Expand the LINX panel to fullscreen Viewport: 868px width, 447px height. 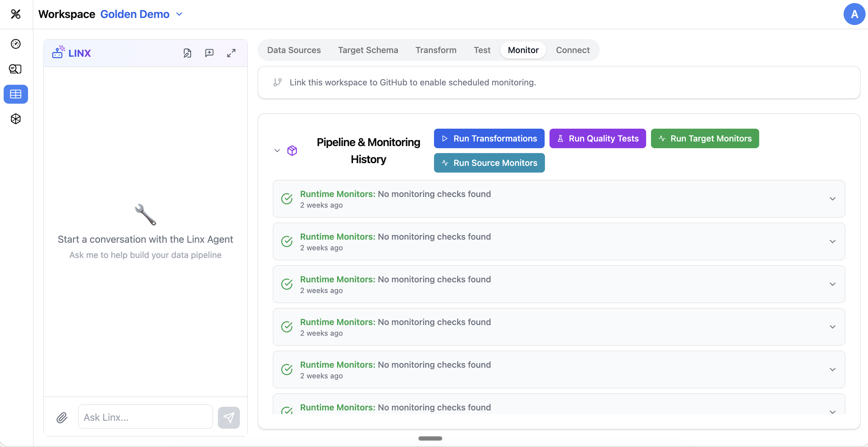point(231,53)
